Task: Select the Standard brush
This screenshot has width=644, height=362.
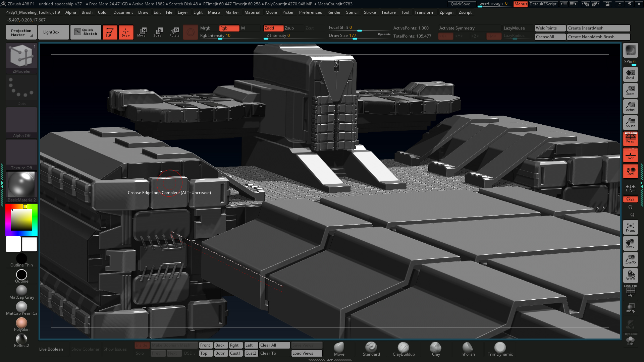Action: tap(371, 349)
